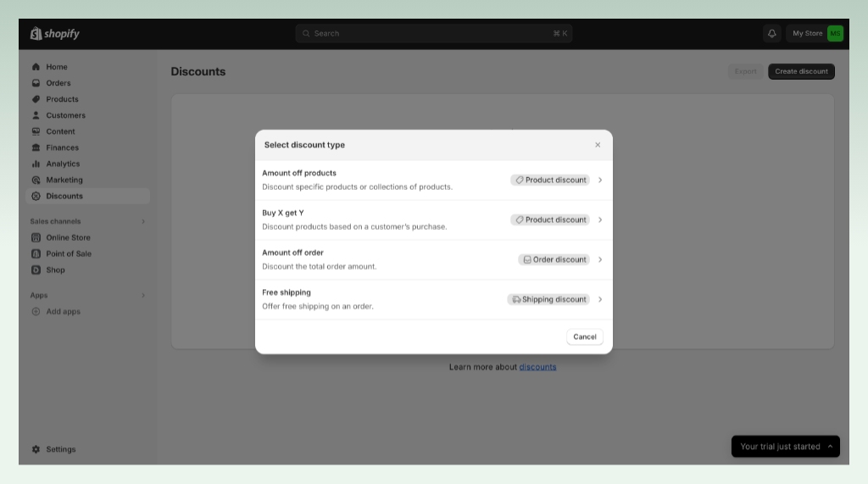Click the Export button
This screenshot has height=484, width=868.
tap(745, 71)
